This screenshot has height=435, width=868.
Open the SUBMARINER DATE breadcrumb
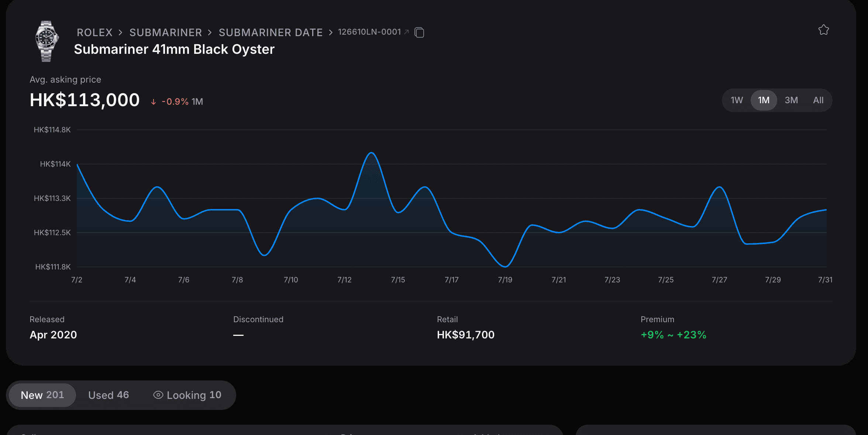click(271, 32)
